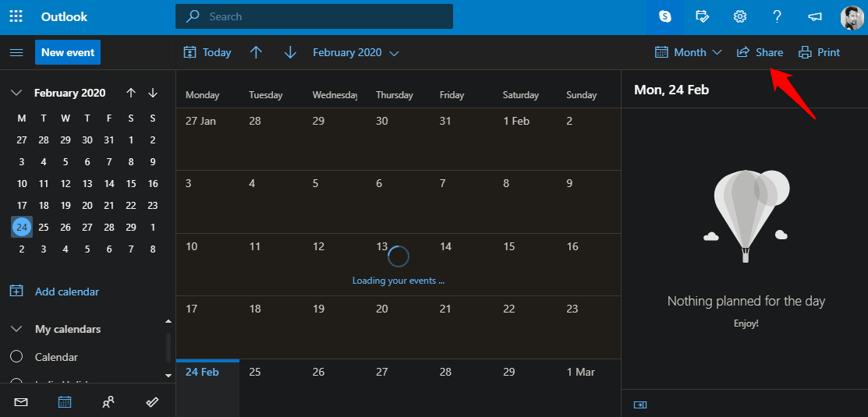Collapse the My calendars section

(16, 329)
